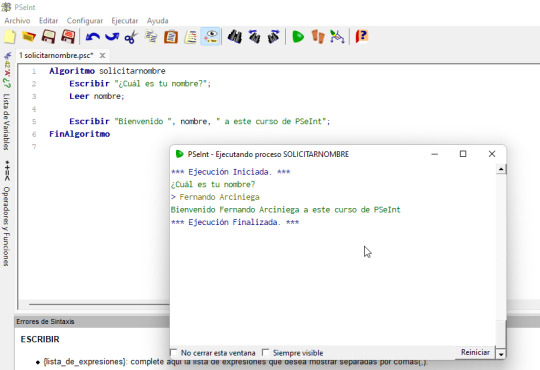Click the execution window scroll up arrow
This screenshot has width=540, height=370.
coord(501,169)
